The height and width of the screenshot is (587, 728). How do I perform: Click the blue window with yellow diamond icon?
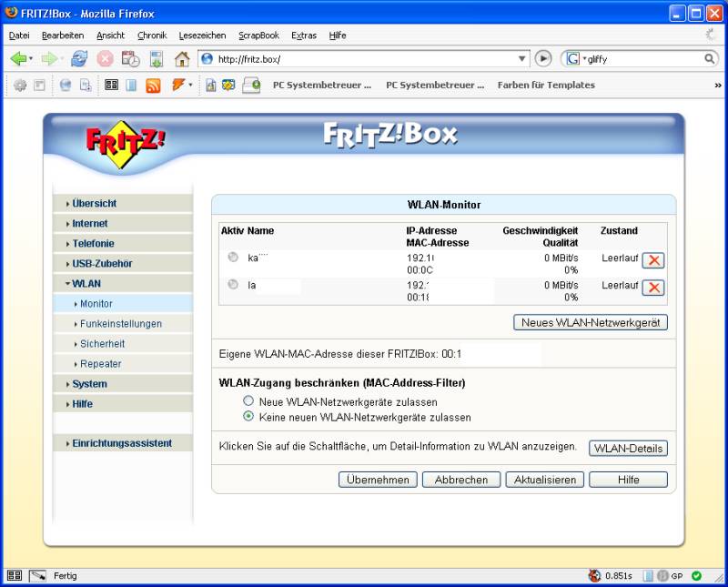[228, 85]
